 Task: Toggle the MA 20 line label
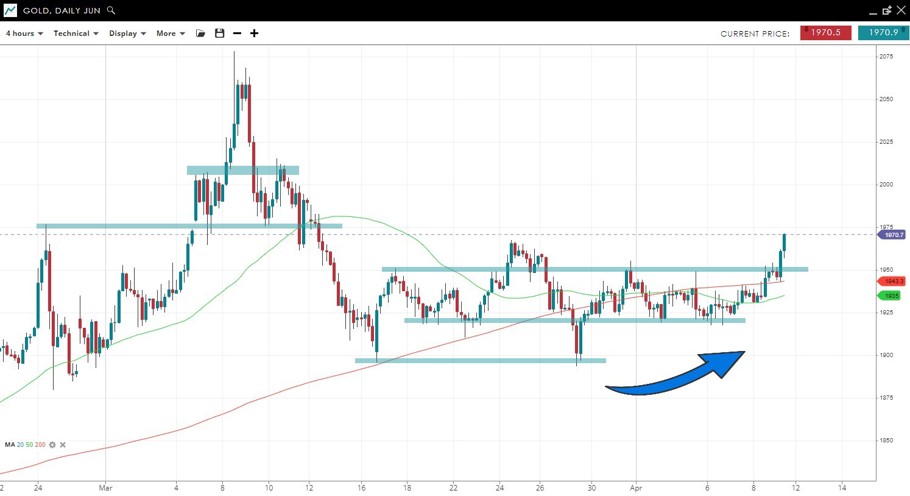point(22,445)
